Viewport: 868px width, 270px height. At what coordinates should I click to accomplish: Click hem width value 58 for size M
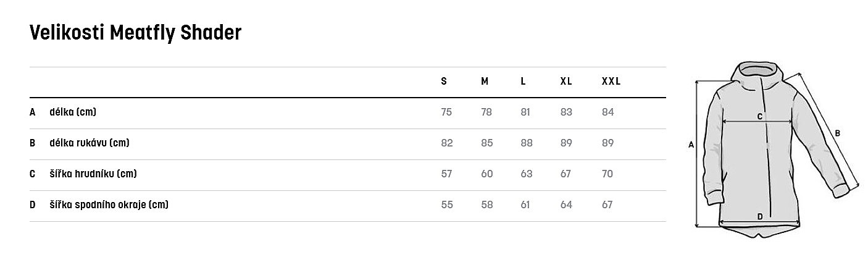(486, 205)
